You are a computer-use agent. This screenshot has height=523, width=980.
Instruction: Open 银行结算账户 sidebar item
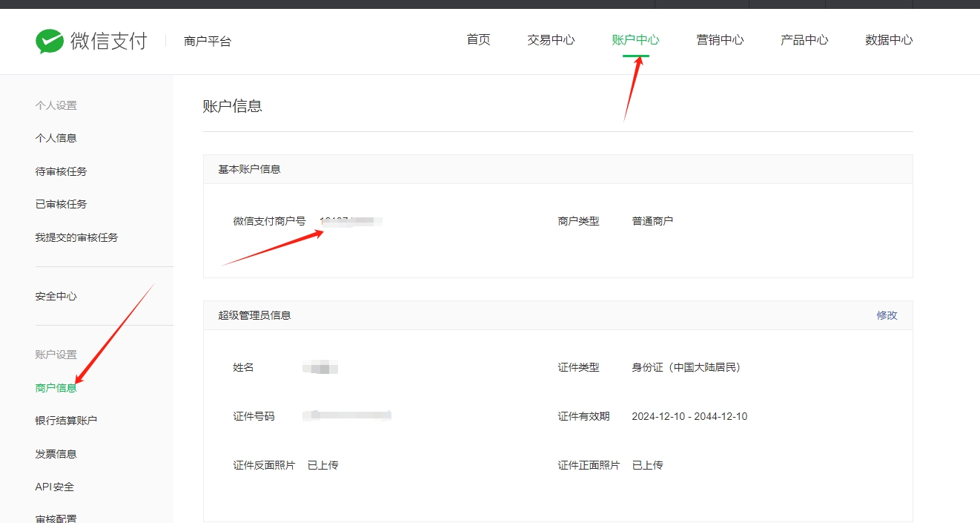point(67,421)
